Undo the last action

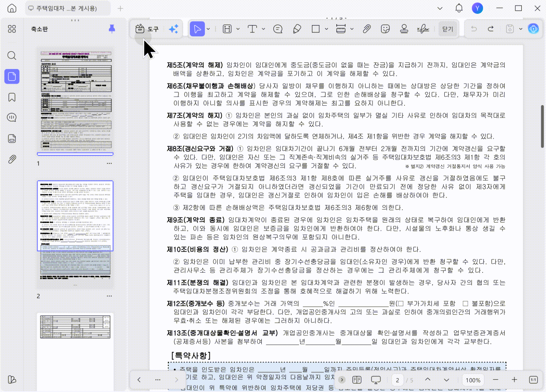(x=474, y=29)
